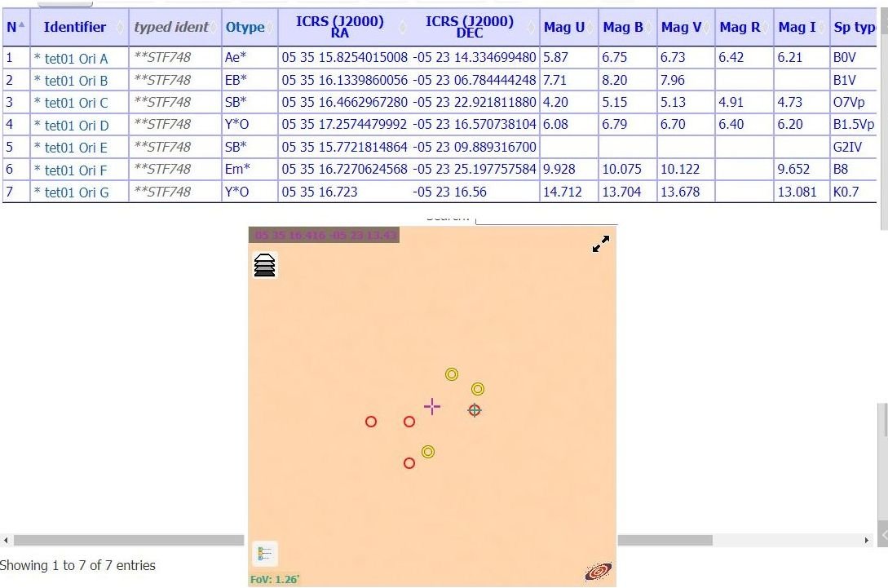Viewport: 888px width, 588px height.
Task: Click the DEC value -05 23 06.784444248
Action: [x=475, y=80]
